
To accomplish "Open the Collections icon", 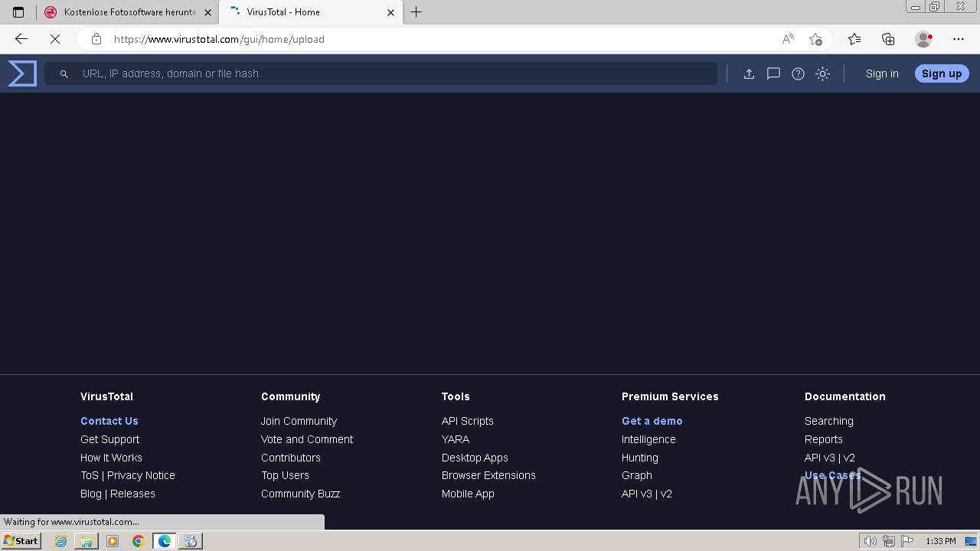I will [888, 39].
